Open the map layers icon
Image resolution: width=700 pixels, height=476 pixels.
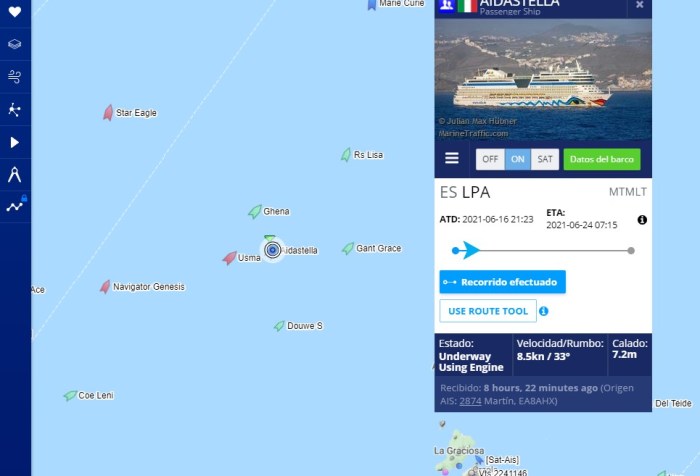coord(15,44)
